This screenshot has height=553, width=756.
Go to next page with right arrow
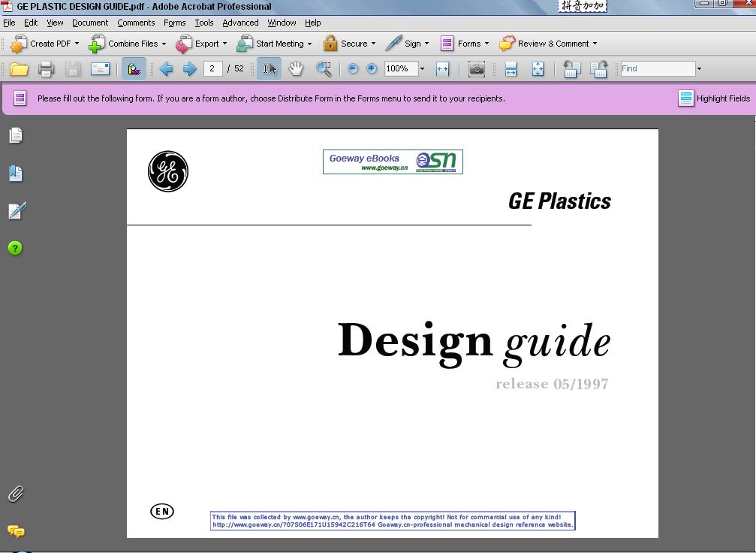pos(190,69)
